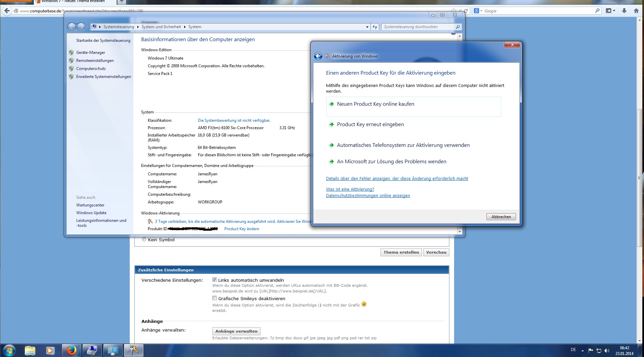Open the Firefox bookmarks menu button
The height and width of the screenshot is (357, 644).
(610, 11)
